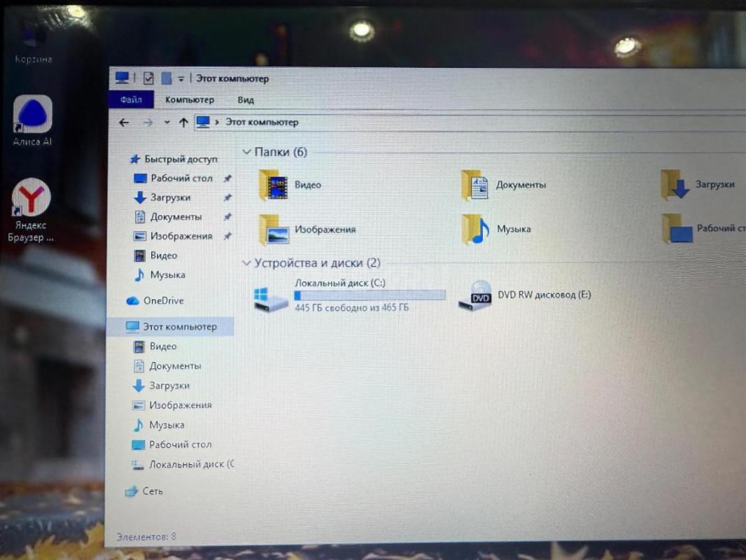Select the Документы folder in Папки

pos(504,185)
